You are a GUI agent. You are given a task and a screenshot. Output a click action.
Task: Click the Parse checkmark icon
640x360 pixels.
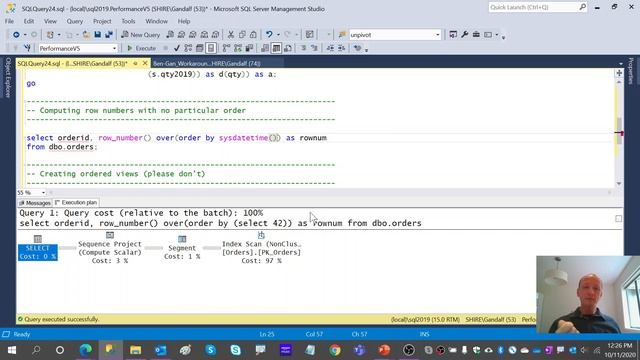(x=177, y=48)
